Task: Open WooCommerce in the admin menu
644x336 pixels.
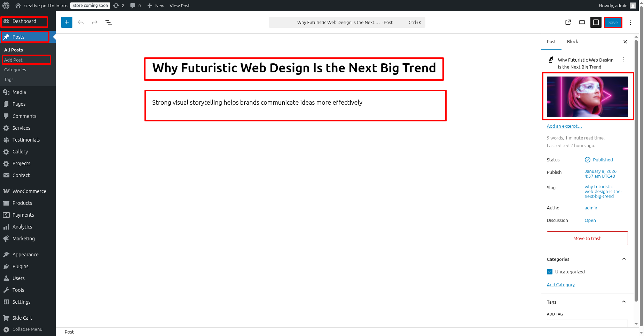Action: (x=29, y=191)
